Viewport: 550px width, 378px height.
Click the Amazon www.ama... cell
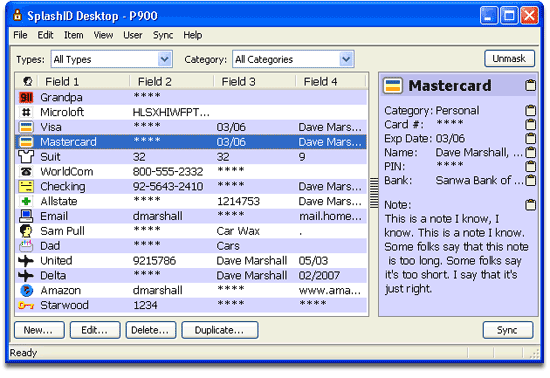(x=330, y=290)
